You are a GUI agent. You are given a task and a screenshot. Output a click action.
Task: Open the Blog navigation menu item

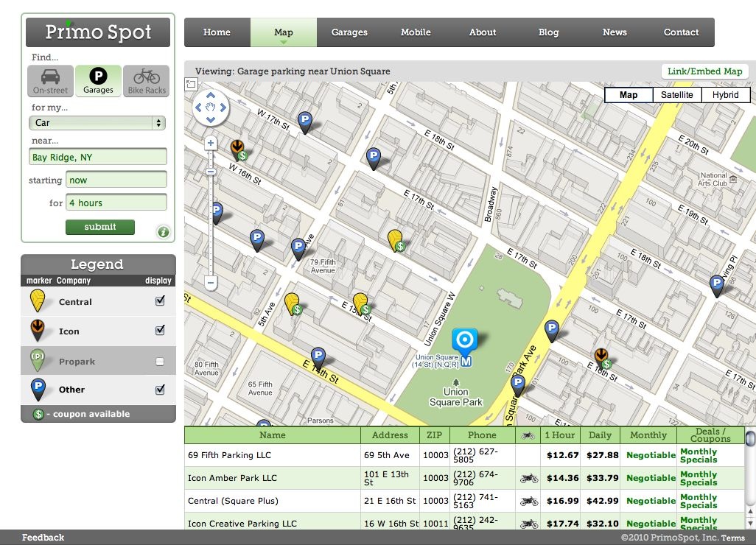click(548, 32)
